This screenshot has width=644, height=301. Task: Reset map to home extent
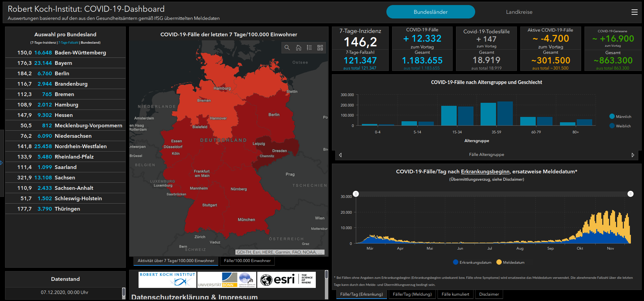tap(298, 48)
